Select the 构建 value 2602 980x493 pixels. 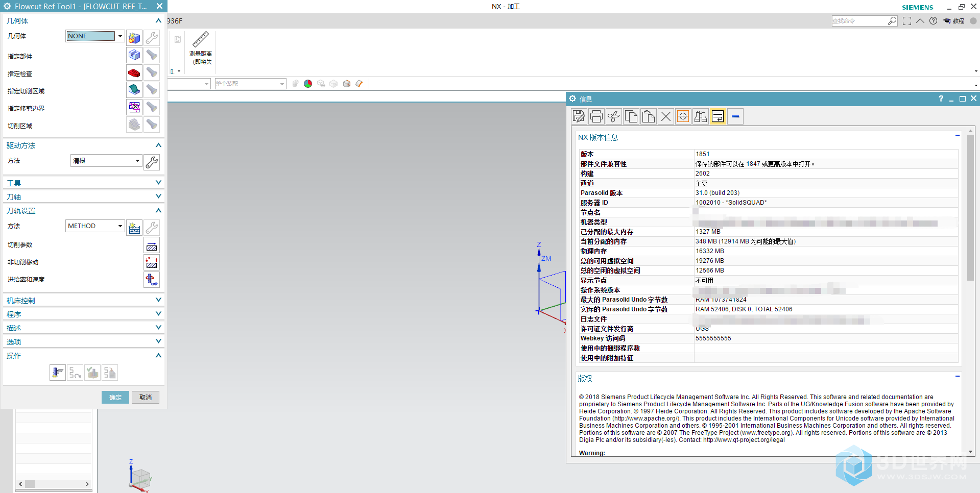click(703, 174)
